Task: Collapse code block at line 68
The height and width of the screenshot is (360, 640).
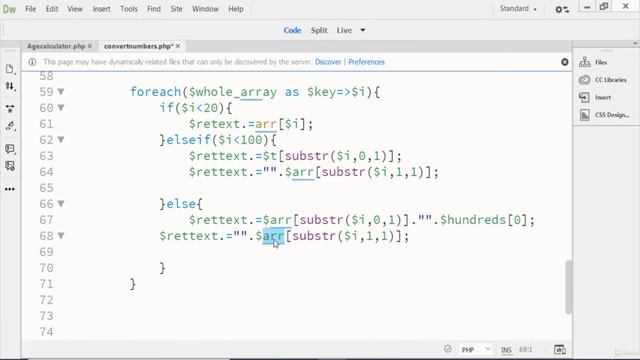Action: [x=61, y=236]
